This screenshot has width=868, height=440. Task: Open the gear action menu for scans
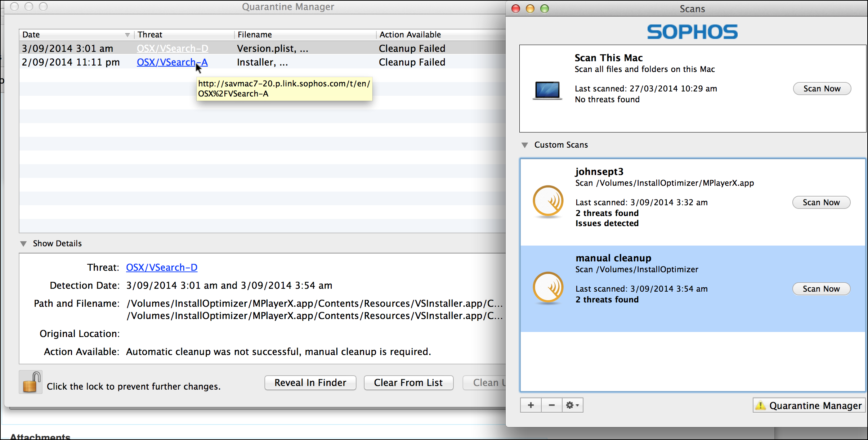573,405
